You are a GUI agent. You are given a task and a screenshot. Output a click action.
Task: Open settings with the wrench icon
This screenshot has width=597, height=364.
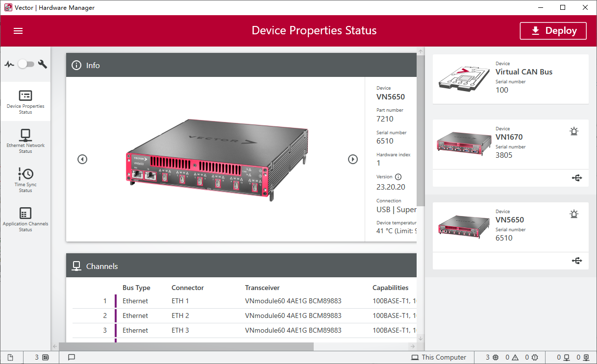43,64
